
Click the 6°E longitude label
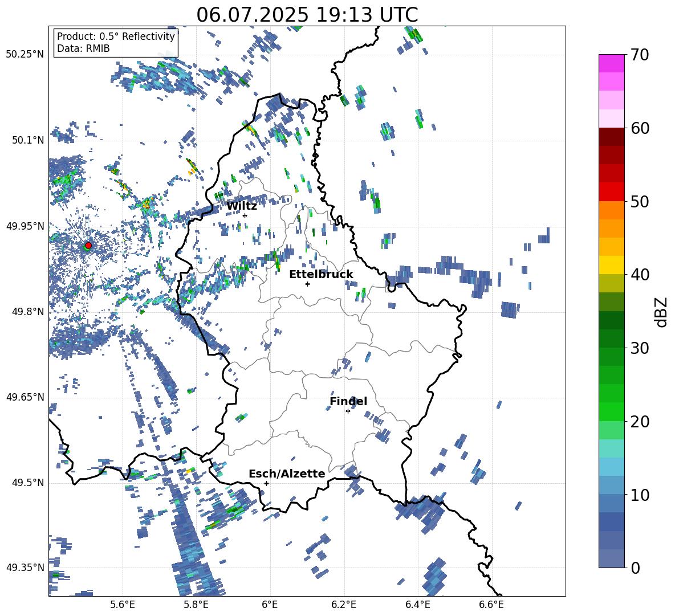coord(270,605)
